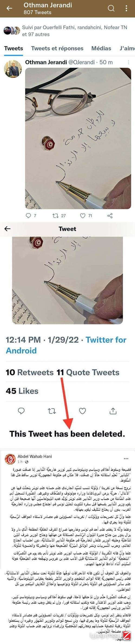Like the tweet showing 71 likes

83,216
